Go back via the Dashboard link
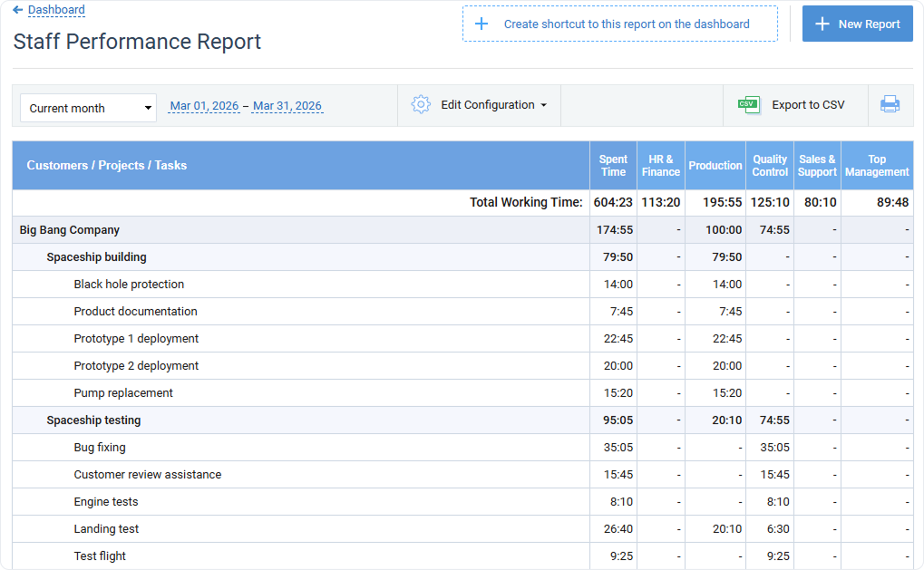This screenshot has height=570, width=924. tap(56, 10)
